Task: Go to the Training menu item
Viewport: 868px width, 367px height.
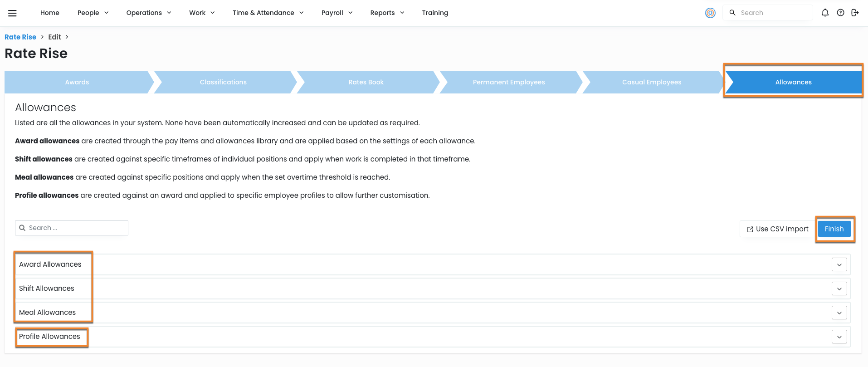Action: click(x=435, y=13)
